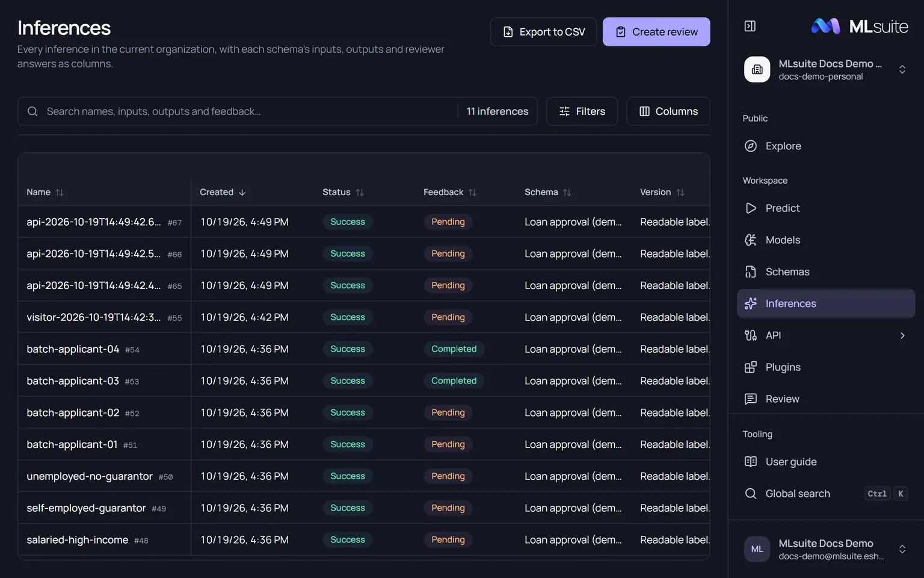
Task: Click the Export to CSV button
Action: pyautogui.click(x=543, y=32)
